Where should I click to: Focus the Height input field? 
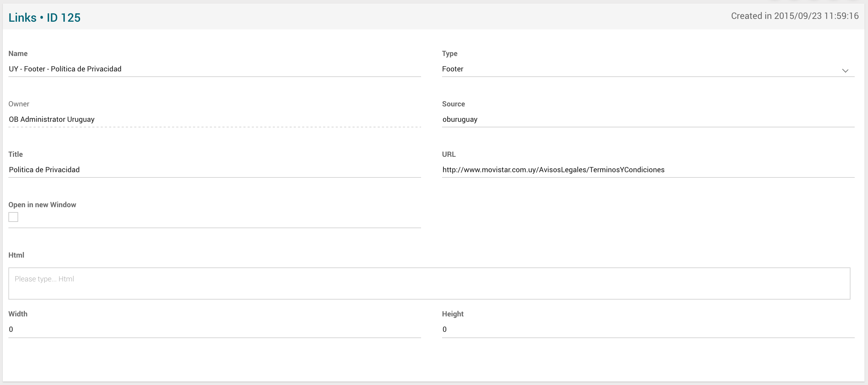pos(648,330)
